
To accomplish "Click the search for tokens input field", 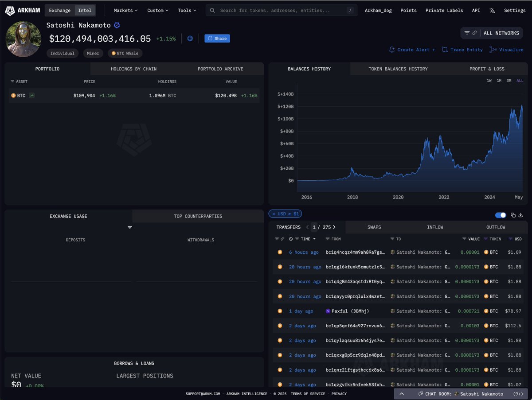I will pyautogui.click(x=281, y=10).
